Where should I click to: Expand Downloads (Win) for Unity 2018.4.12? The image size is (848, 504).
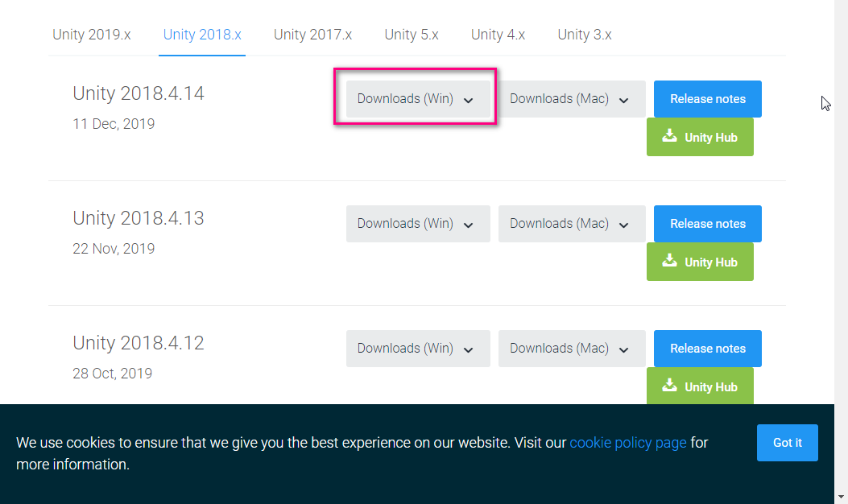[418, 349]
